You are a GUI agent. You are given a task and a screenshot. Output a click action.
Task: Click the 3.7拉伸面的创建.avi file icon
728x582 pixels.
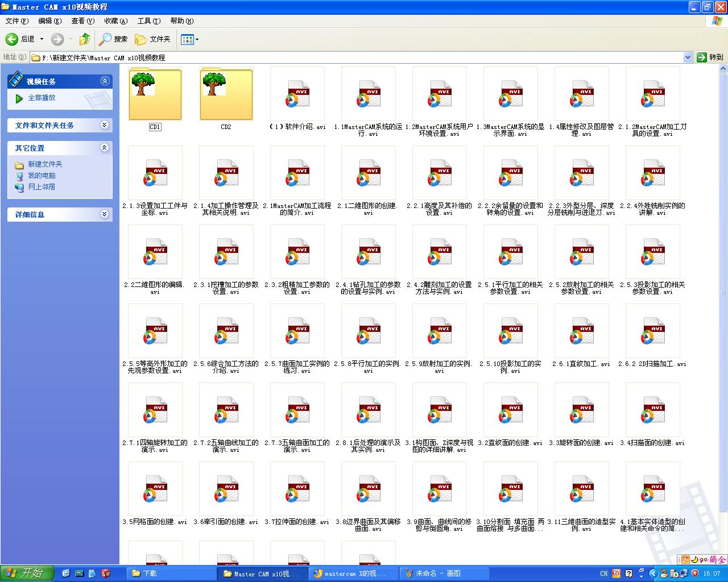click(297, 489)
